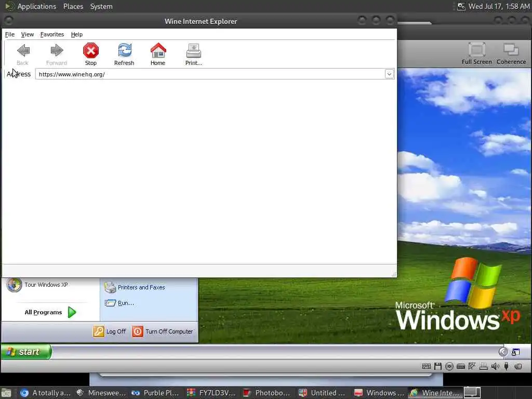The image size is (532, 399).
Task: Open the Windows XP start button
Action: coord(26,352)
